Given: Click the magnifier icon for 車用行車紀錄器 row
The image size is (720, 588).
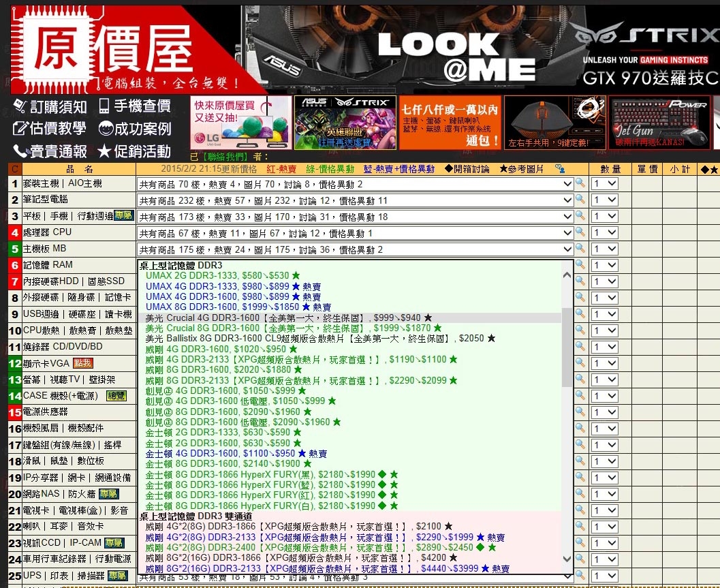Looking at the screenshot, I should (x=580, y=559).
